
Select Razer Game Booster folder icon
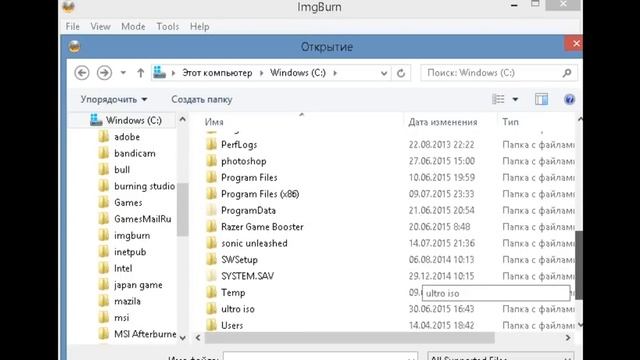pos(211,227)
